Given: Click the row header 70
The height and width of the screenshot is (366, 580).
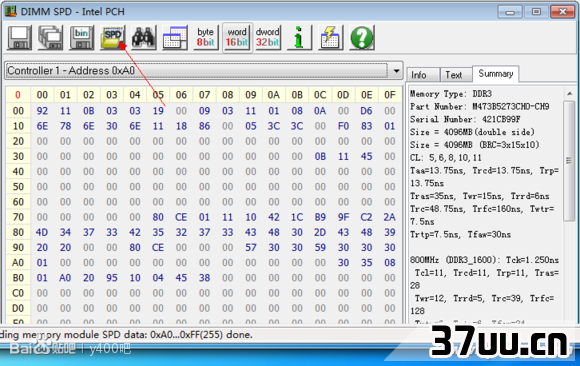Looking at the screenshot, I should (18, 217).
